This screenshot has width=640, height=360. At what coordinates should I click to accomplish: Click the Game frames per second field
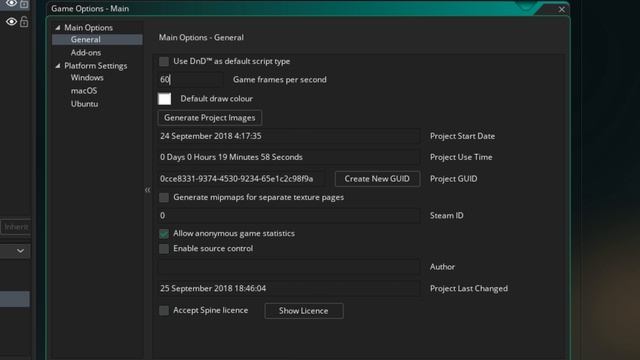click(x=190, y=80)
